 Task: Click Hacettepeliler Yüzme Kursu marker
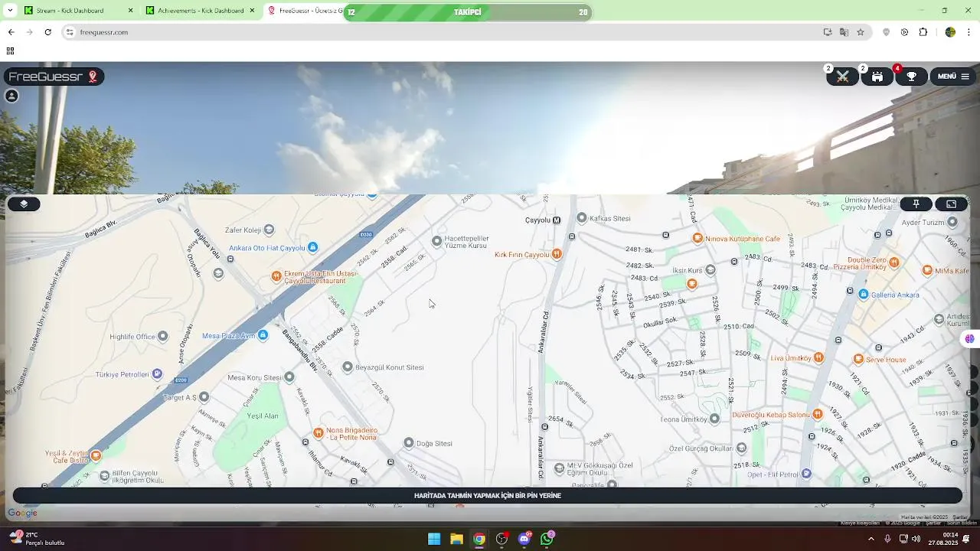tap(436, 241)
